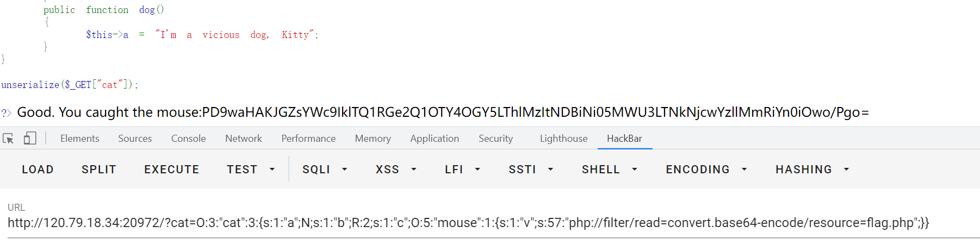Open the Console tab

click(x=188, y=139)
